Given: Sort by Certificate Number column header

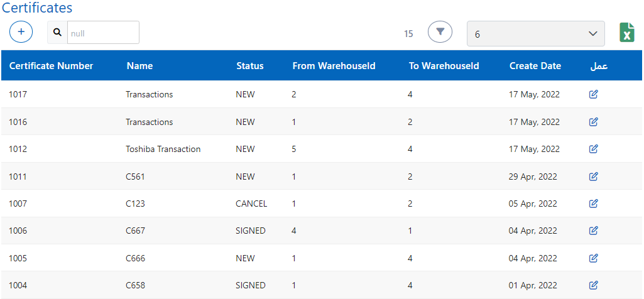Looking at the screenshot, I should (x=51, y=66).
